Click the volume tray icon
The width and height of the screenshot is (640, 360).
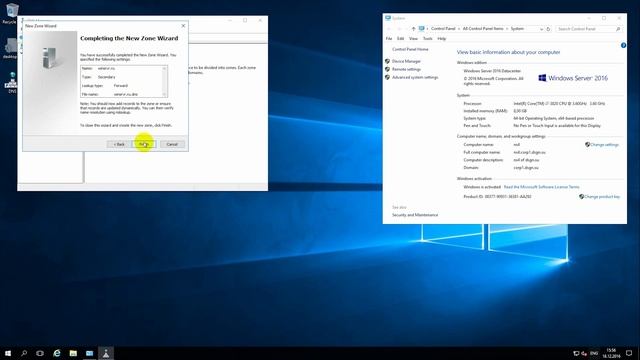[584, 353]
